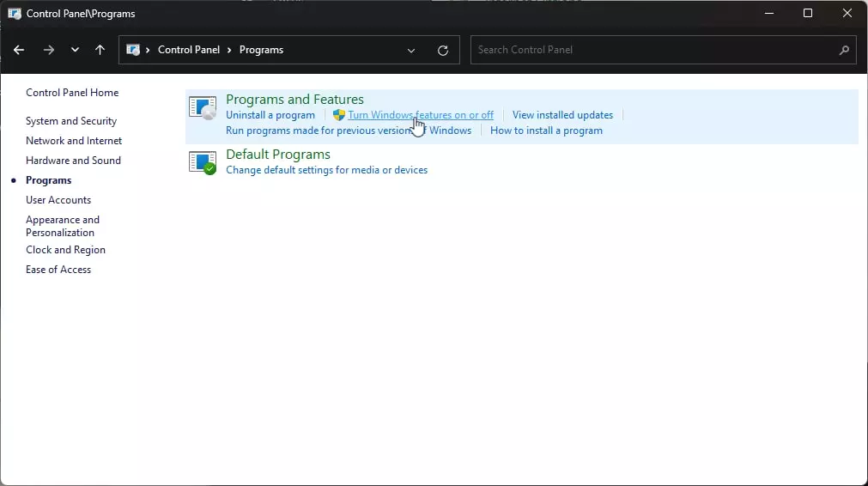Click View installed updates

(562, 115)
